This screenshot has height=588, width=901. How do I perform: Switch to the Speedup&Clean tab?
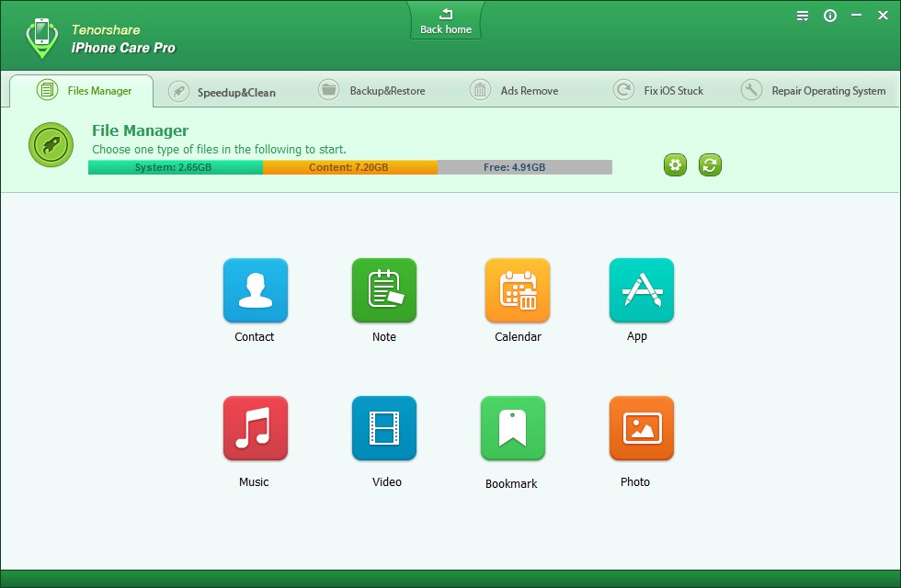click(222, 92)
